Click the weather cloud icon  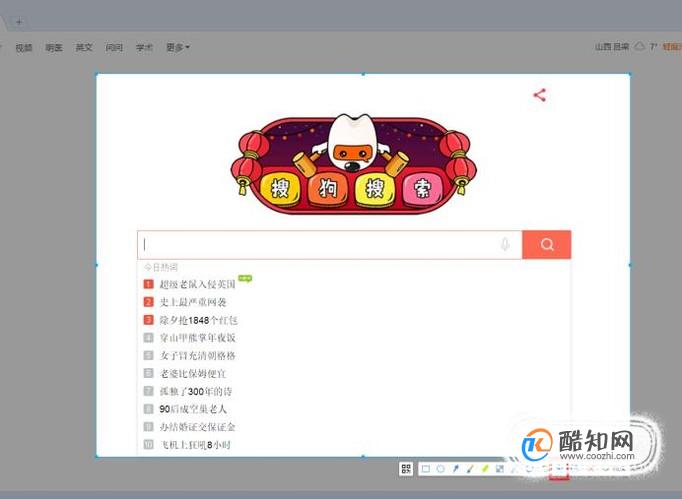point(639,46)
